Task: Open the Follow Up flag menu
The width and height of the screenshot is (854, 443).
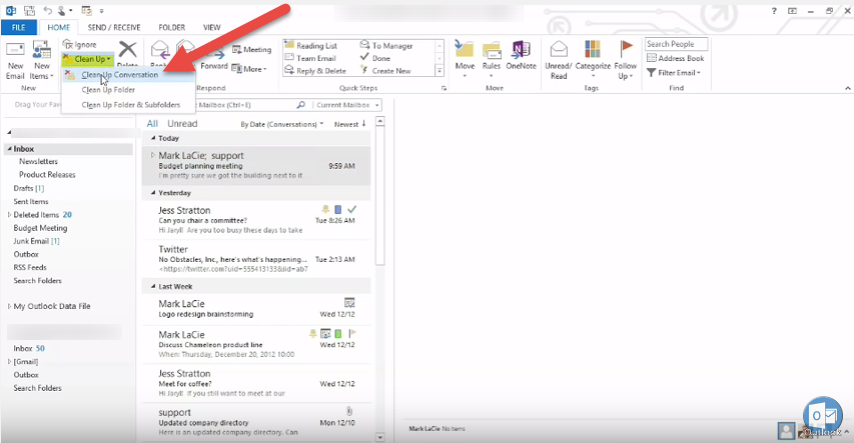Action: coord(625,60)
